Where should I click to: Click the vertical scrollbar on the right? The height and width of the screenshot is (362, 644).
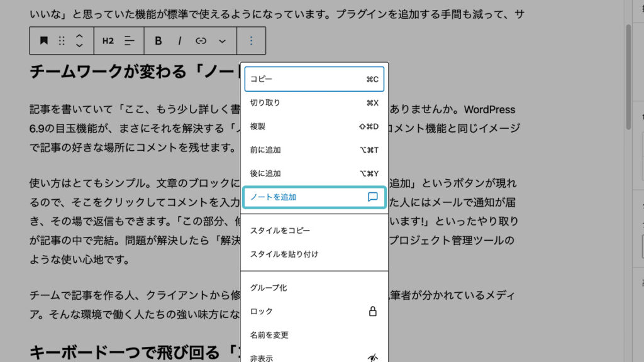[x=628, y=75]
